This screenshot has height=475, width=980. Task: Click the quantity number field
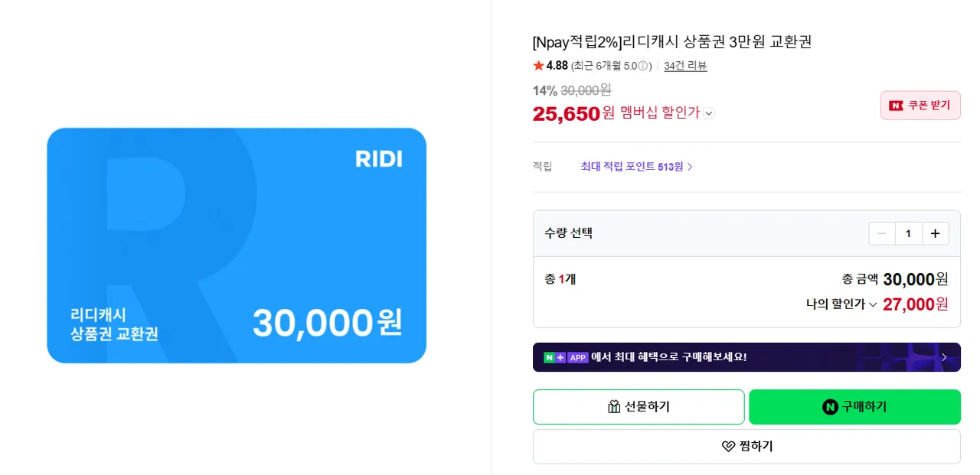(x=908, y=233)
